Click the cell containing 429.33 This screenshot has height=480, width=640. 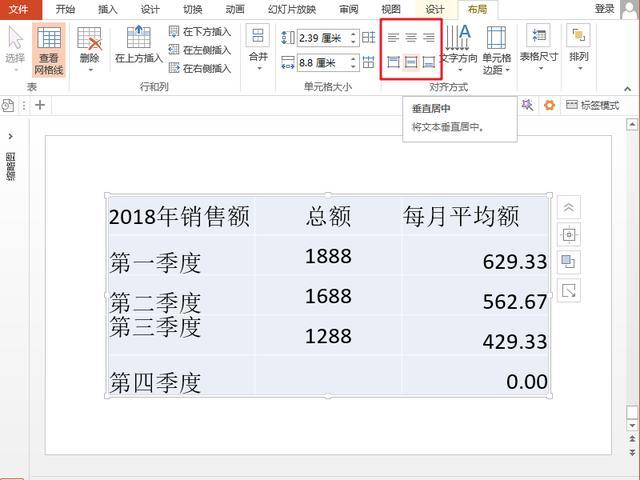(476, 336)
